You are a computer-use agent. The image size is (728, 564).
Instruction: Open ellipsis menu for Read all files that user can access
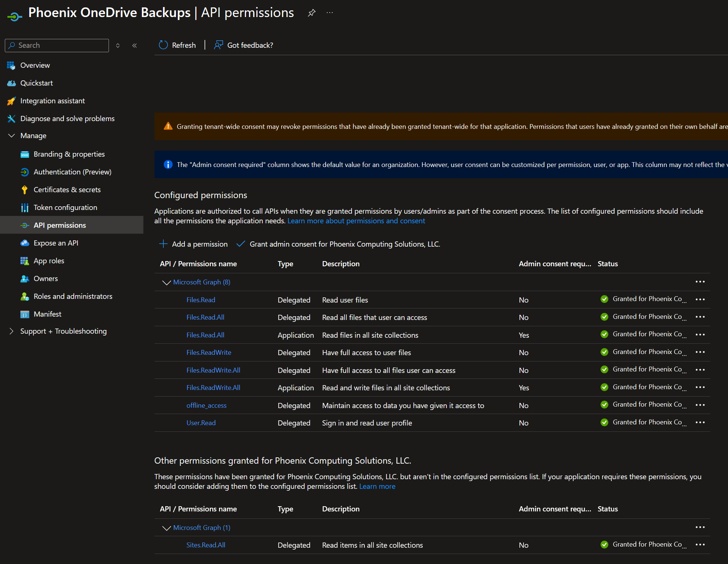(700, 317)
